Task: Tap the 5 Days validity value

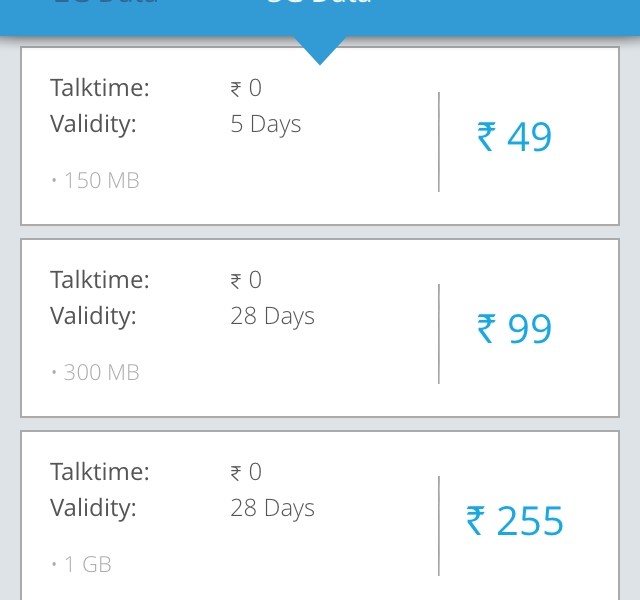Action: [x=265, y=125]
